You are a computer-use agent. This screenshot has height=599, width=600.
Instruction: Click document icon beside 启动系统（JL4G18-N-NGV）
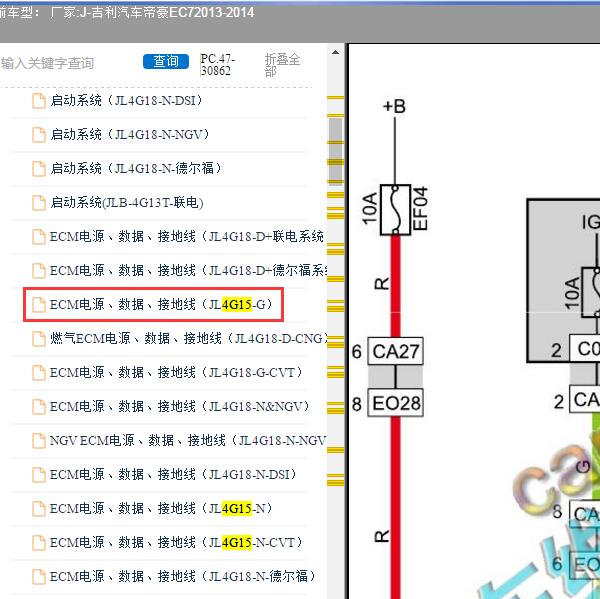point(39,135)
